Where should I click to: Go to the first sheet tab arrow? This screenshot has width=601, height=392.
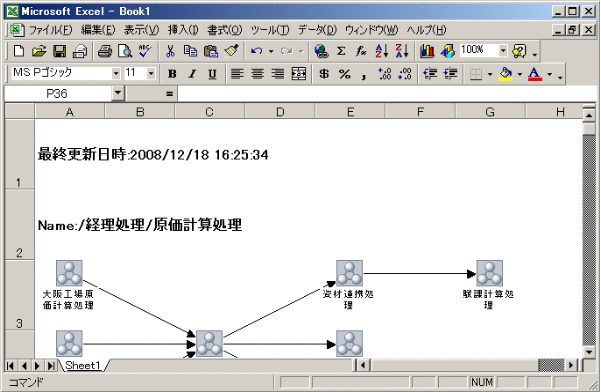[x=10, y=366]
